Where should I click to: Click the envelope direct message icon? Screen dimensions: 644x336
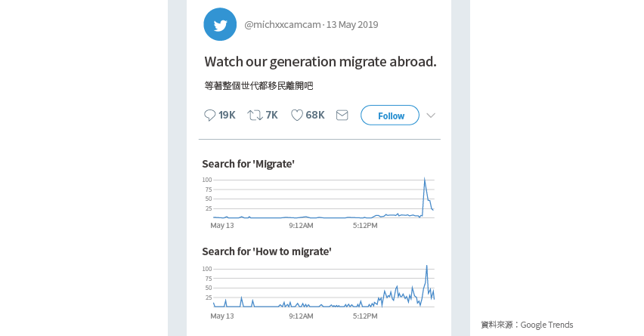342,116
